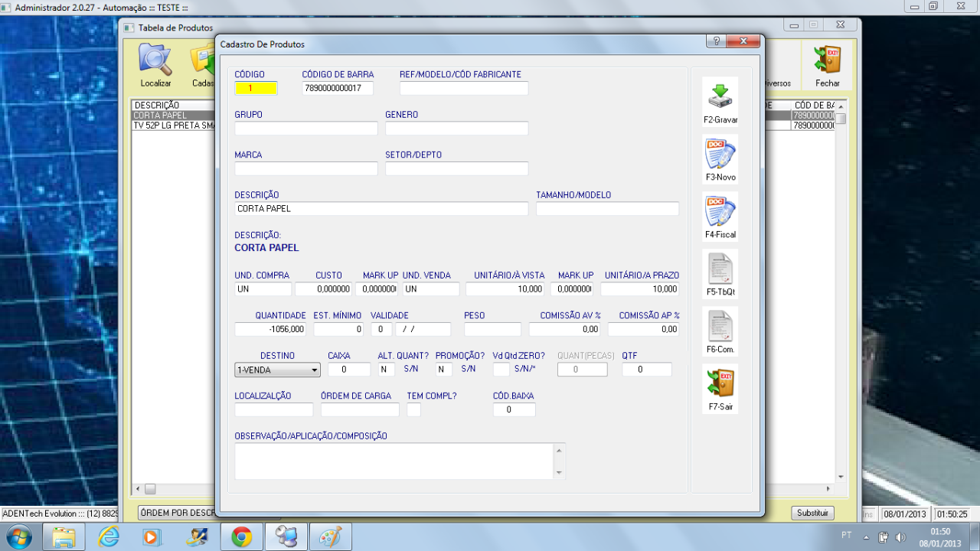The height and width of the screenshot is (551, 980).
Task: Click the Localizar magnifier icon
Action: [x=155, y=61]
